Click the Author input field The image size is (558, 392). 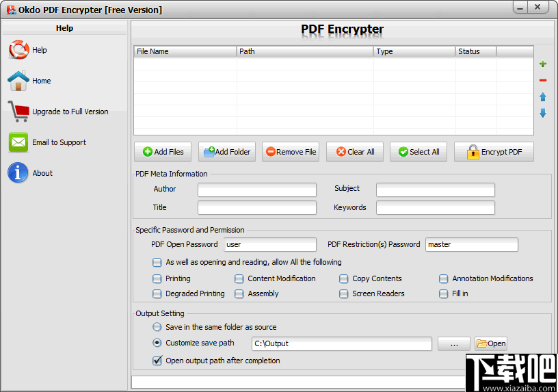pyautogui.click(x=257, y=190)
